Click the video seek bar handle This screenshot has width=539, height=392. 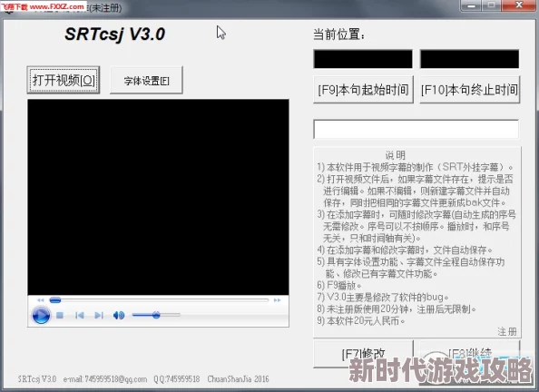click(55, 300)
